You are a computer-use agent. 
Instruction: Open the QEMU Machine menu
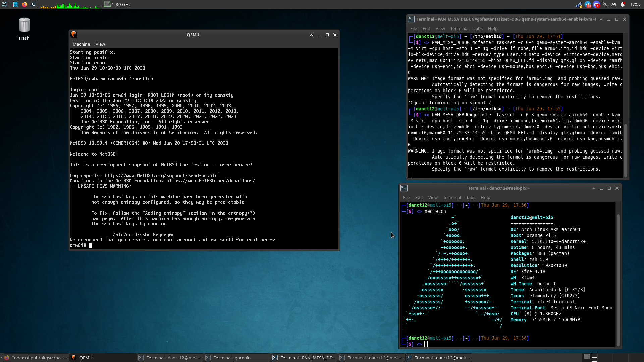coord(81,44)
